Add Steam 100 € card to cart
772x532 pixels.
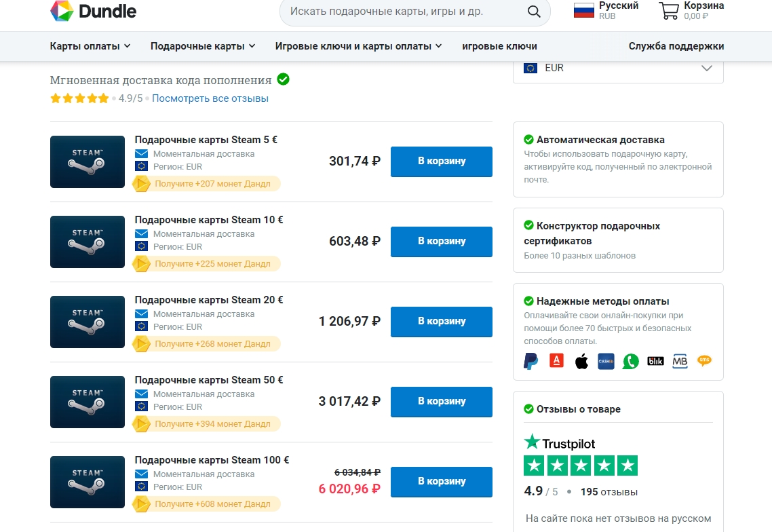tap(441, 481)
